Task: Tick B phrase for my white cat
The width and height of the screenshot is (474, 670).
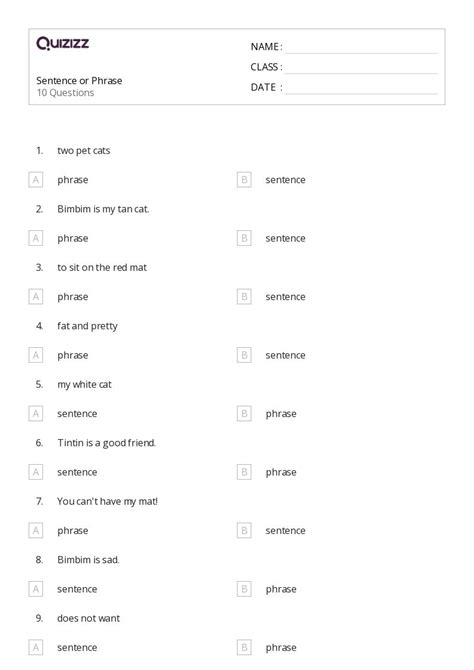Action: pyautogui.click(x=244, y=414)
